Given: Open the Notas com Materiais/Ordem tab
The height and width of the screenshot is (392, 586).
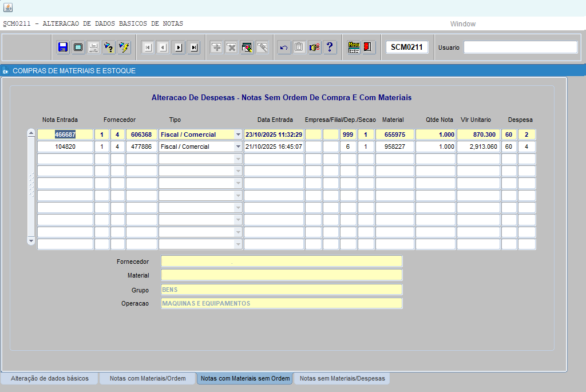Looking at the screenshot, I should [148, 378].
